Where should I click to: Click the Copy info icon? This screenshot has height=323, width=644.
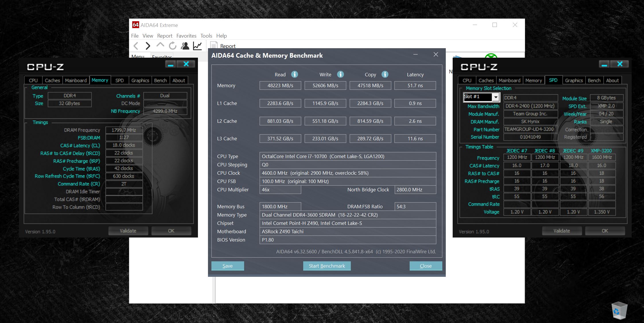pos(385,74)
